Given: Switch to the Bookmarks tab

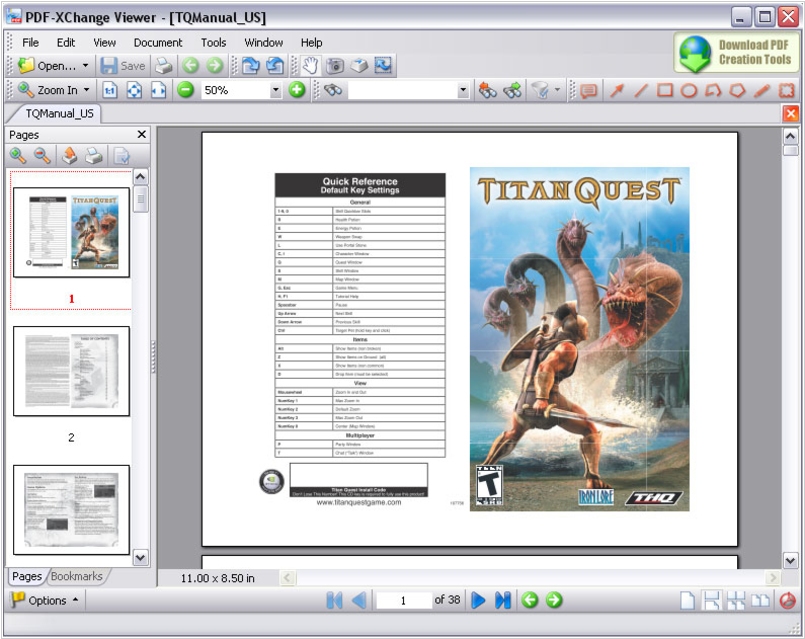Looking at the screenshot, I should click(77, 577).
